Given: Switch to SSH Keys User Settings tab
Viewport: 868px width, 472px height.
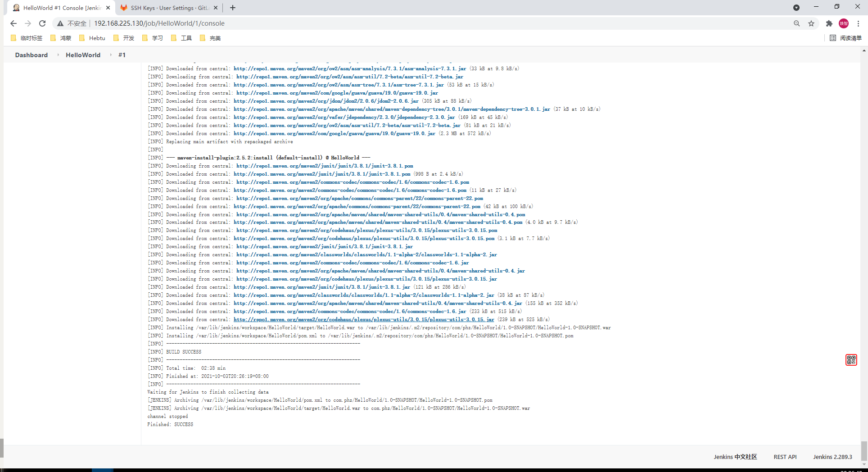Looking at the screenshot, I should [x=169, y=8].
